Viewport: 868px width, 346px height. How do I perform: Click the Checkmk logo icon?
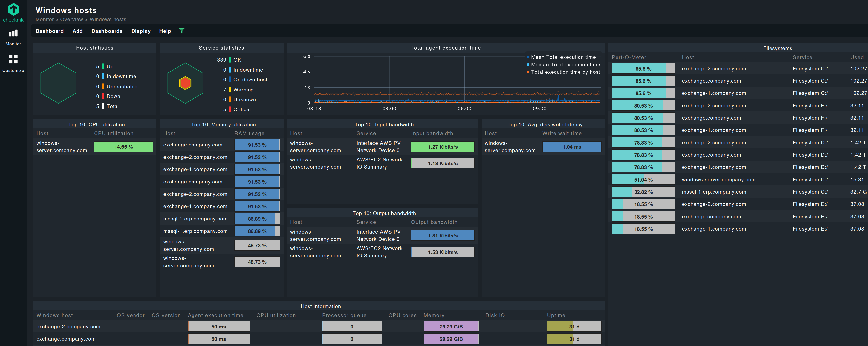click(x=14, y=9)
